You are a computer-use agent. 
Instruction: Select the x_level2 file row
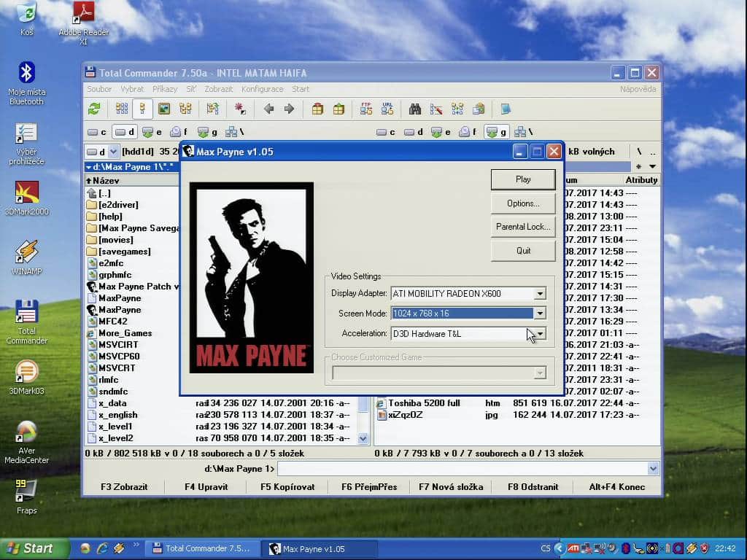(x=221, y=438)
